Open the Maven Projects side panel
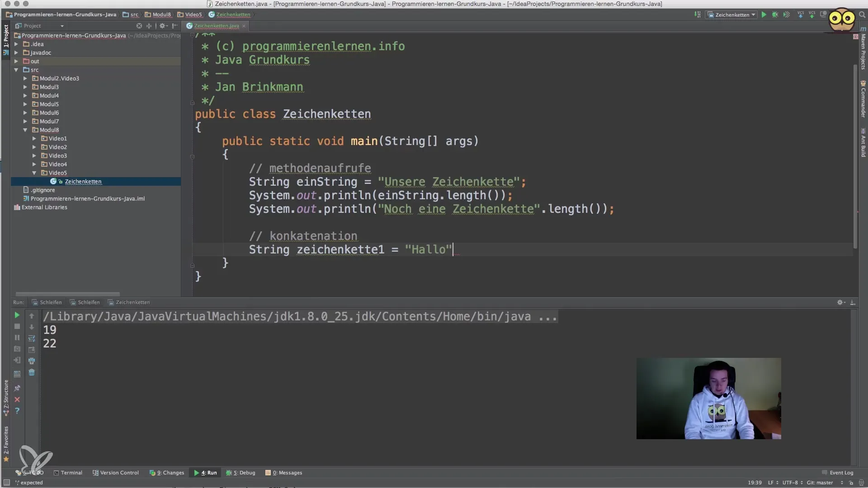Viewport: 868px width, 488px height. (x=863, y=49)
